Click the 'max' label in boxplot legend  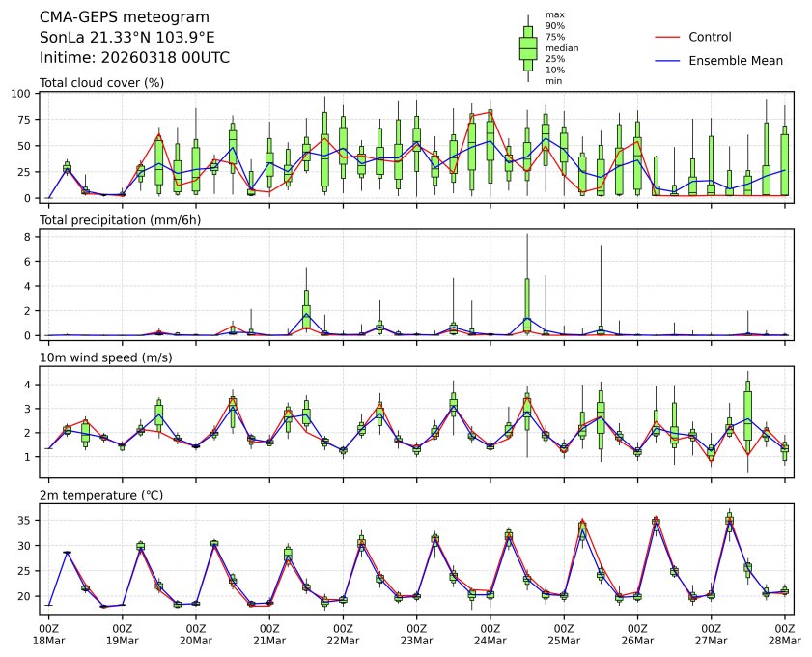pos(554,14)
